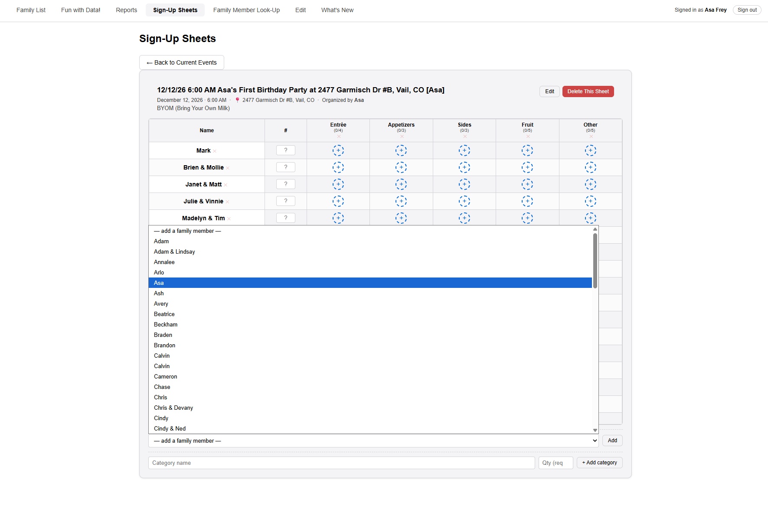Add Appetizers signup for Brien & Mollie
768x532 pixels.
(401, 167)
